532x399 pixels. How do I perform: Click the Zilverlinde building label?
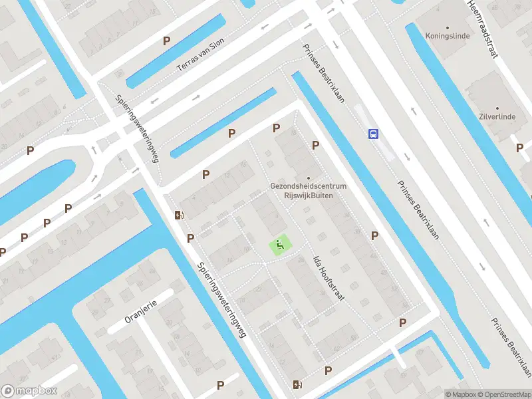tap(497, 116)
